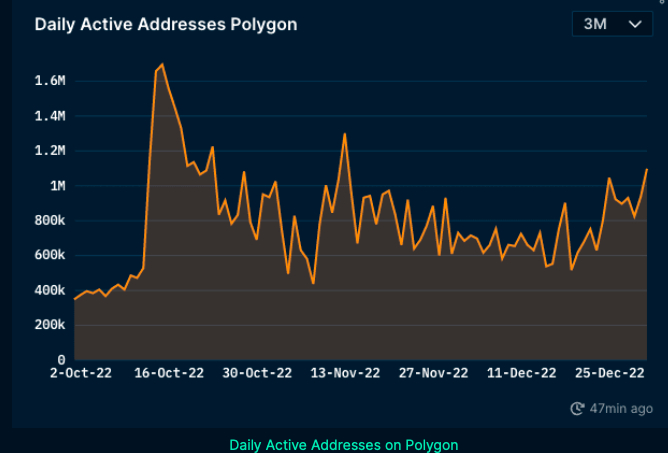This screenshot has width=668, height=453.
Task: Click the 1.2M y-axis label
Action: pos(50,151)
